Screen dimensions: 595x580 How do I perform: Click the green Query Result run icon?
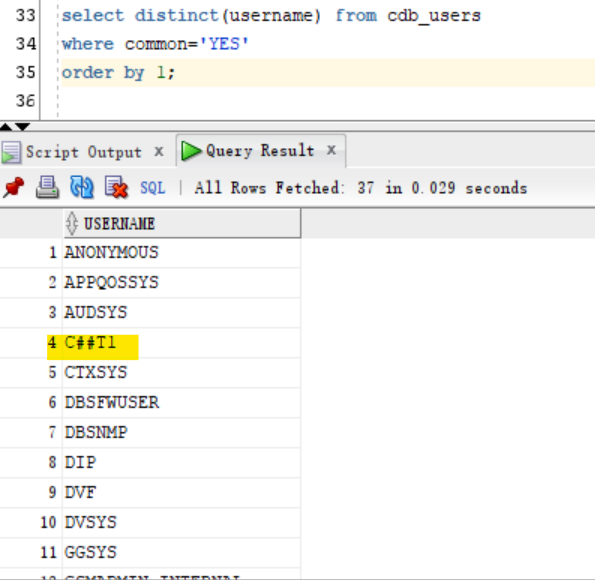coord(191,151)
